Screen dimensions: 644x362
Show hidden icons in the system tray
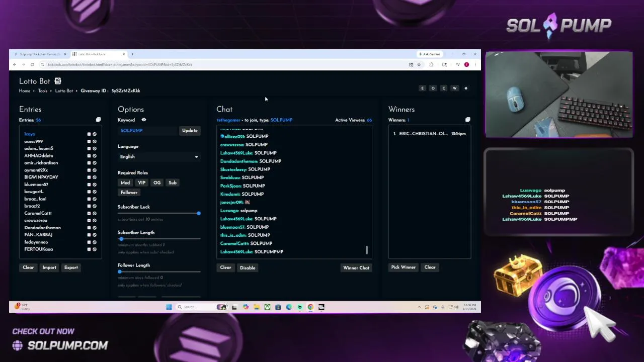pyautogui.click(x=419, y=307)
